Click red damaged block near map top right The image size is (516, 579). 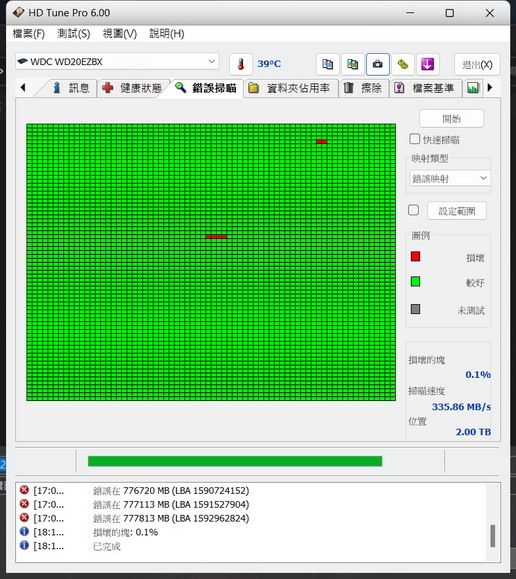point(321,142)
